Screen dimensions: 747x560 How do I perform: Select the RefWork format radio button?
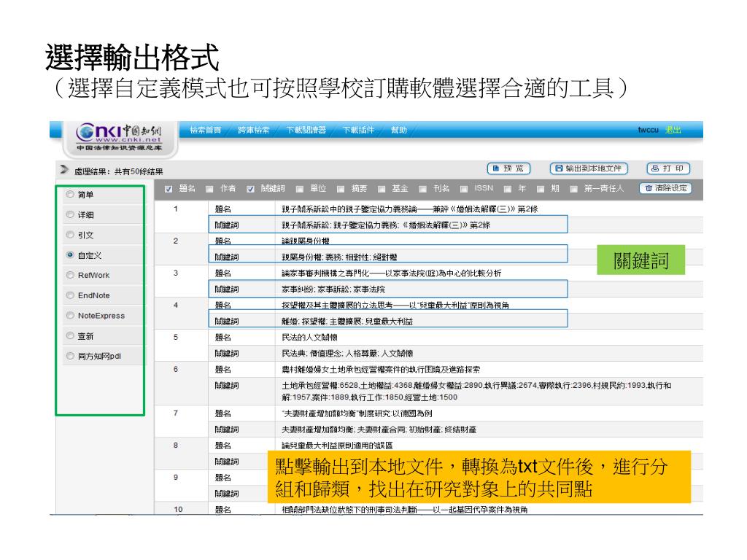pos(70,275)
